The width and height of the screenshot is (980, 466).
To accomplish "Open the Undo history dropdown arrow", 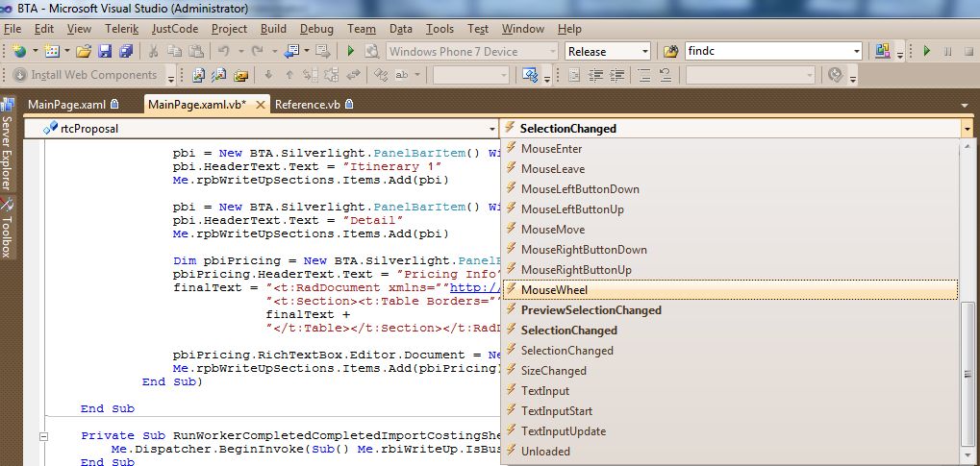I will coord(240,51).
